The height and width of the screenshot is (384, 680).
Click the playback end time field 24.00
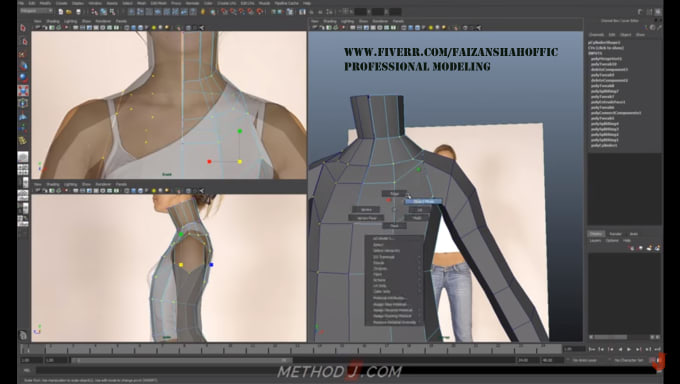pyautogui.click(x=527, y=360)
